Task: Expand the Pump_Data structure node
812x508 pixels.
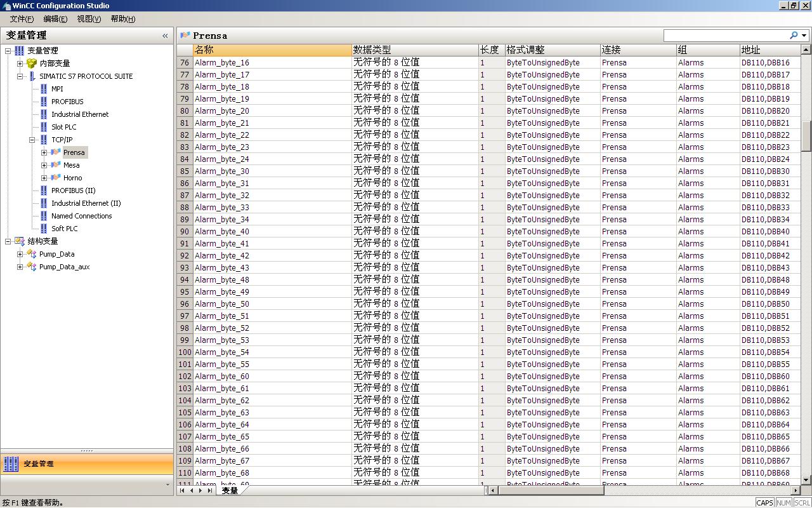Action: [x=20, y=254]
